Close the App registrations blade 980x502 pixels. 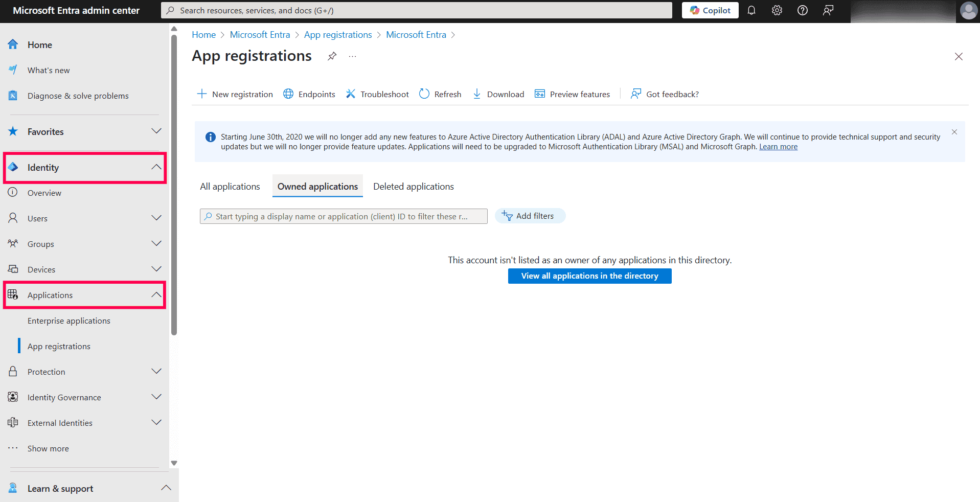959,57
